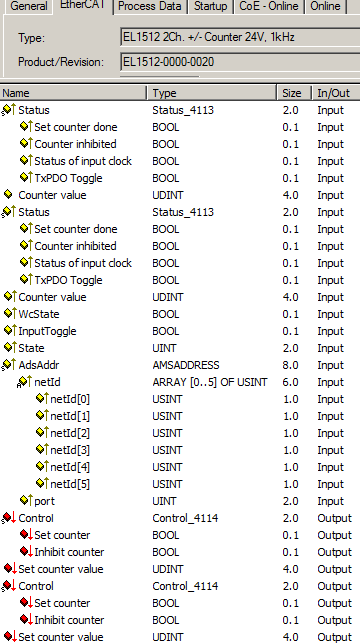360x644 pixels.
Task: Click the State variable icon
Action: coord(9,348)
